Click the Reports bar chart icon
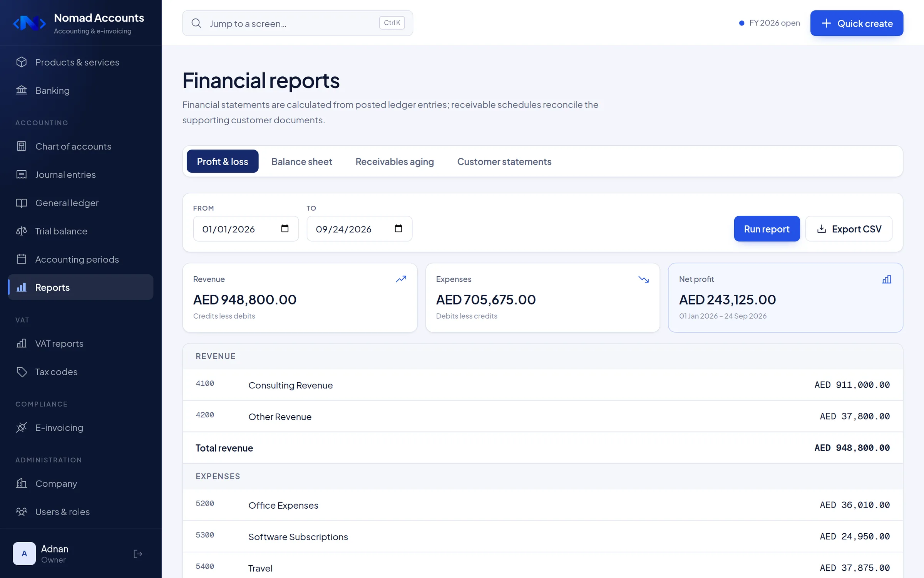The width and height of the screenshot is (924, 578). 22,287
